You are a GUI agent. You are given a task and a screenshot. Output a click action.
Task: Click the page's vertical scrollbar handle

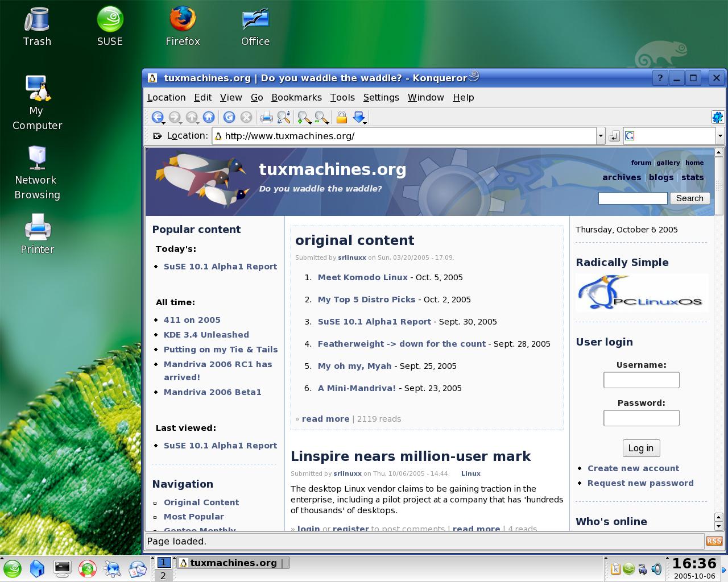[718, 186]
